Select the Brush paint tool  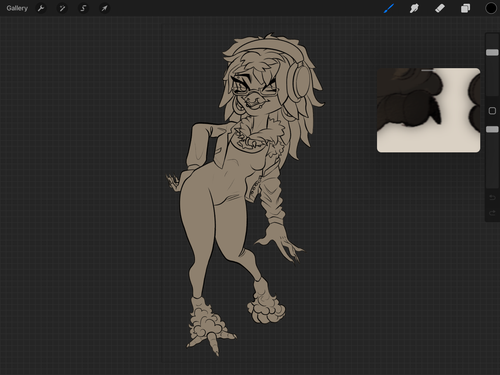pos(389,8)
